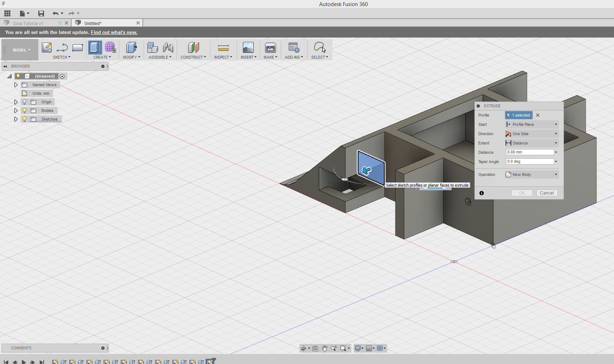Image resolution: width=614 pixels, height=364 pixels.
Task: Click the Create Sketch tool icon
Action: coord(47,48)
